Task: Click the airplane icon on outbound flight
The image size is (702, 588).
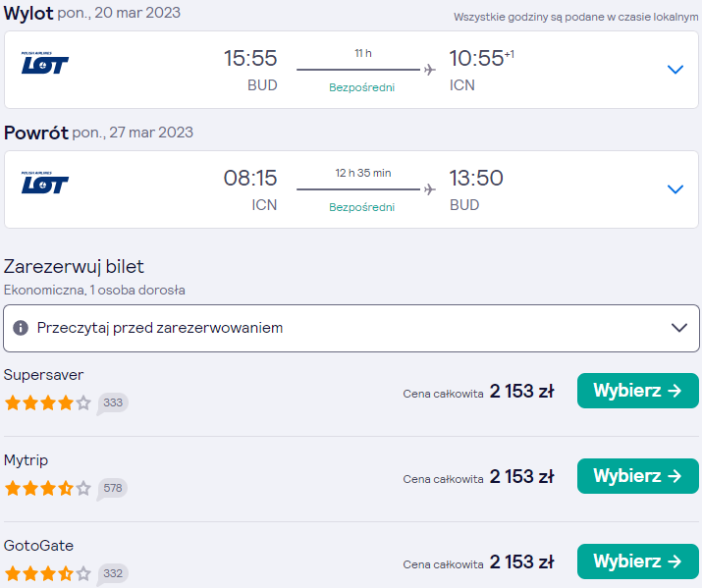Action: tap(430, 70)
